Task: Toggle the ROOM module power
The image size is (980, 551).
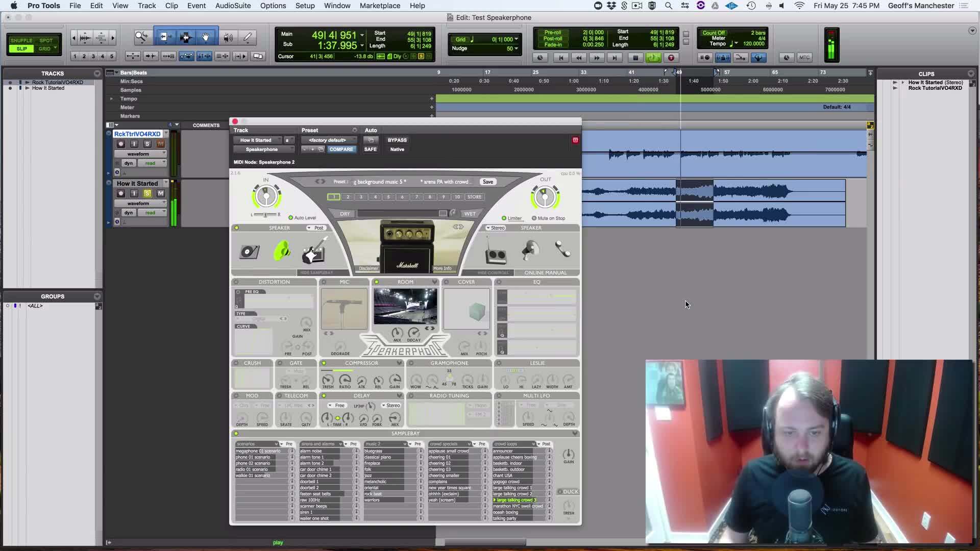Action: tap(376, 282)
